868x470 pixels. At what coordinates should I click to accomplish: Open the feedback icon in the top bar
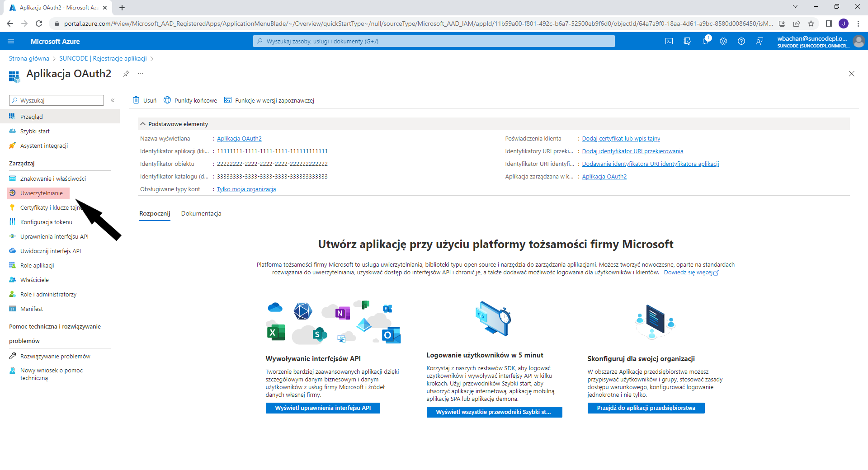(x=759, y=41)
